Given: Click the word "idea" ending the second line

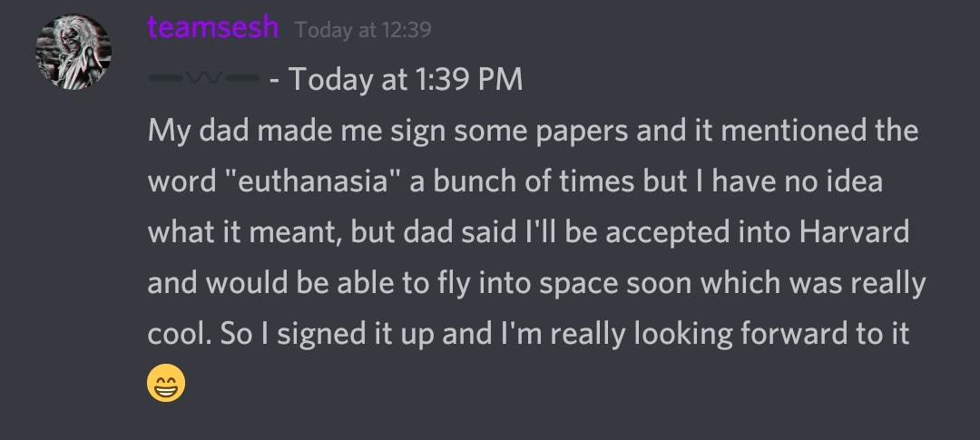Looking at the screenshot, I should 854,181.
